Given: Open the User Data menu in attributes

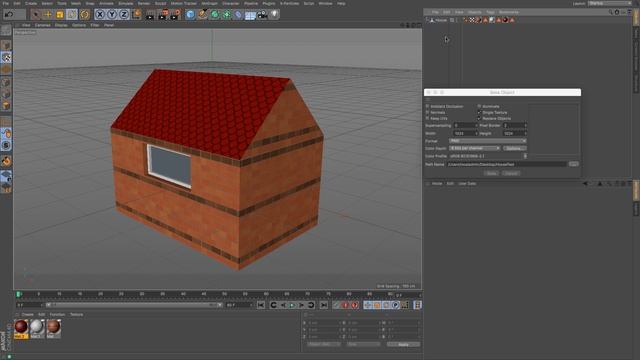Looking at the screenshot, I should [467, 184].
